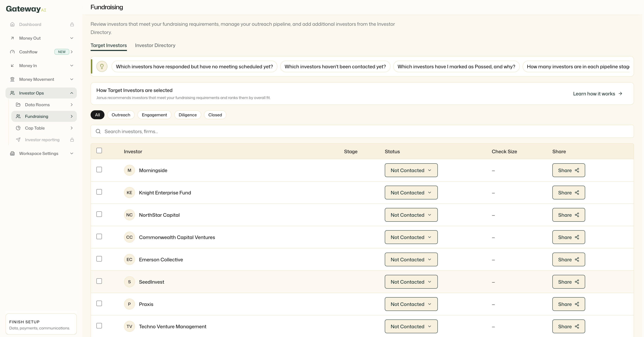
Task: Click the Commonwealth Capital Ventures CC avatar
Action: [x=130, y=237]
